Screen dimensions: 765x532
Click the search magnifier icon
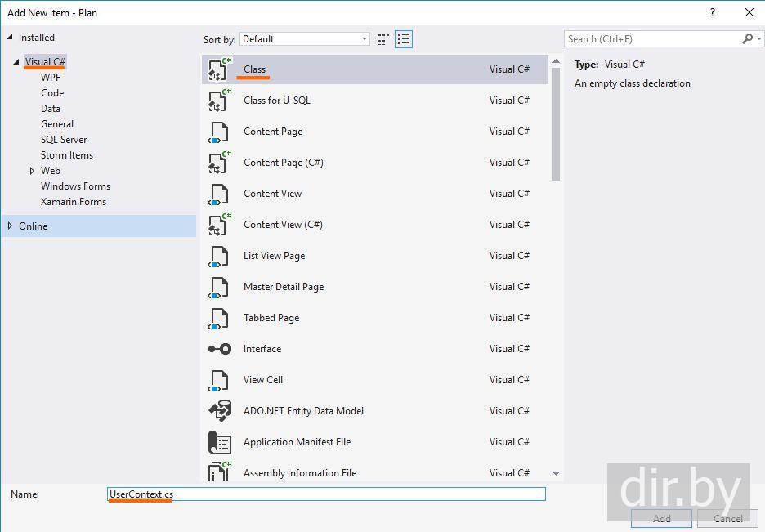click(747, 39)
